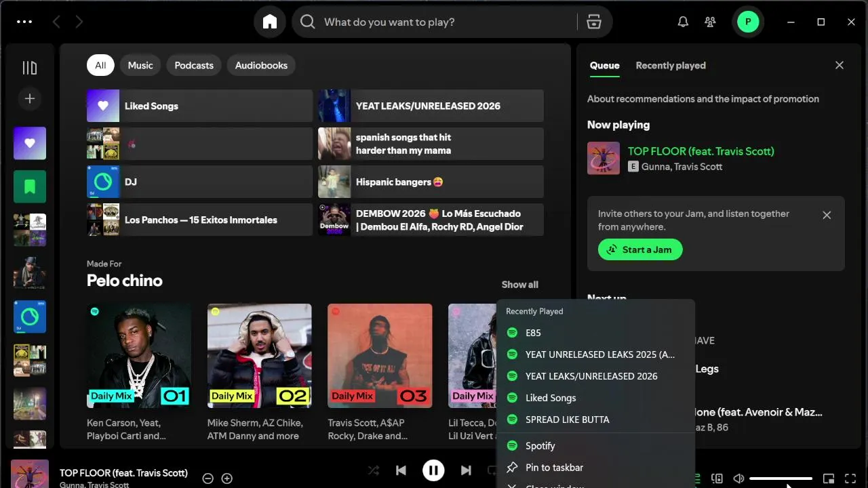The image size is (868, 488).
Task: Open the mini player
Action: pos(828,479)
